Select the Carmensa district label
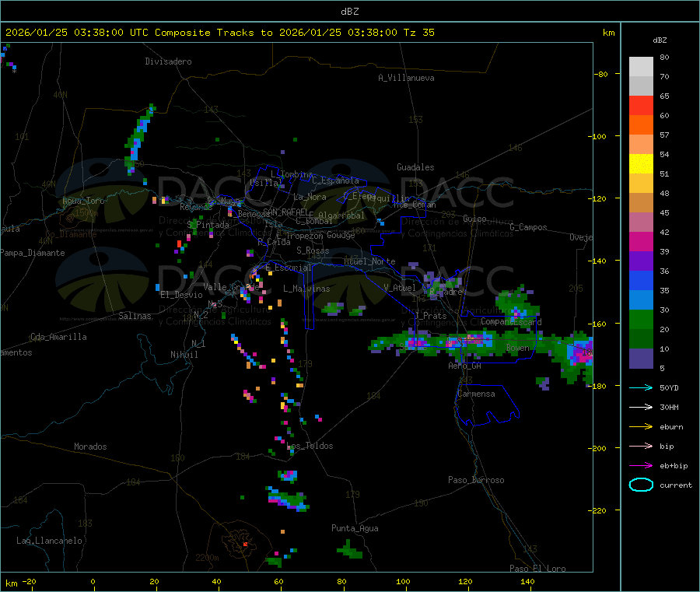Screen dimensions: 700x592 coord(476,394)
